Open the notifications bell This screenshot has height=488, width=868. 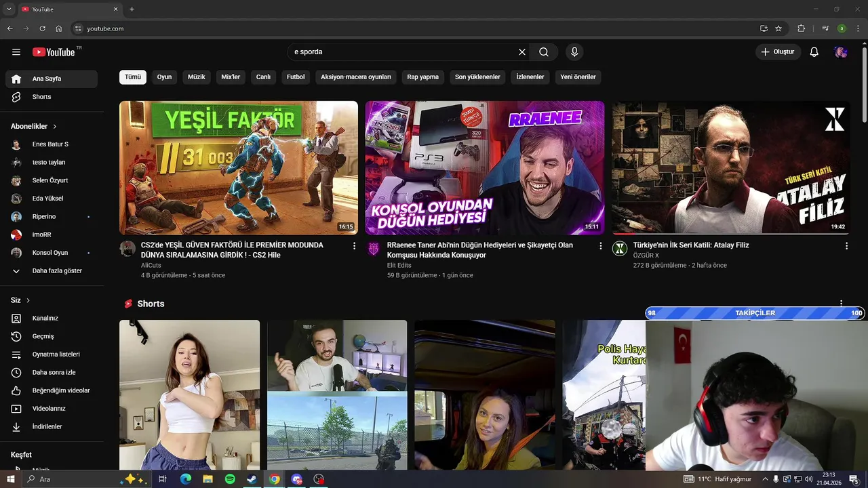814,52
